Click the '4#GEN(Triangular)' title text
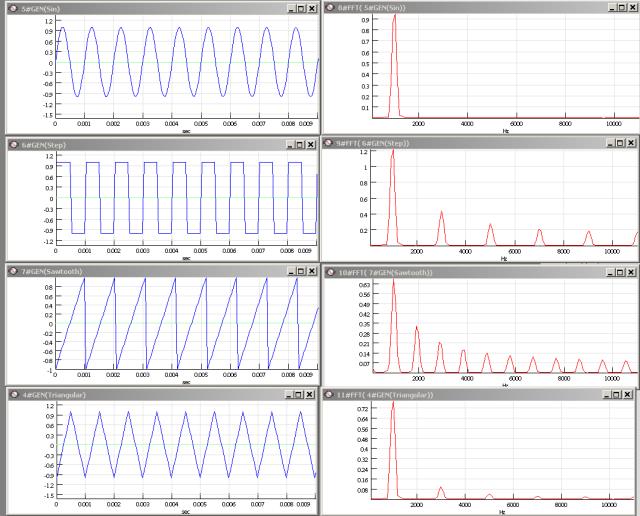This screenshot has width=640, height=516. coord(54,395)
